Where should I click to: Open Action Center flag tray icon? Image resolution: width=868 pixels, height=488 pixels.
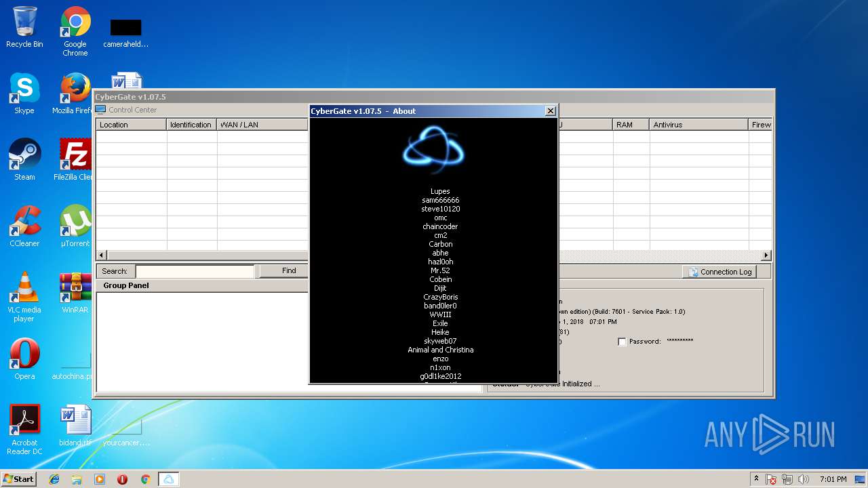[771, 479]
